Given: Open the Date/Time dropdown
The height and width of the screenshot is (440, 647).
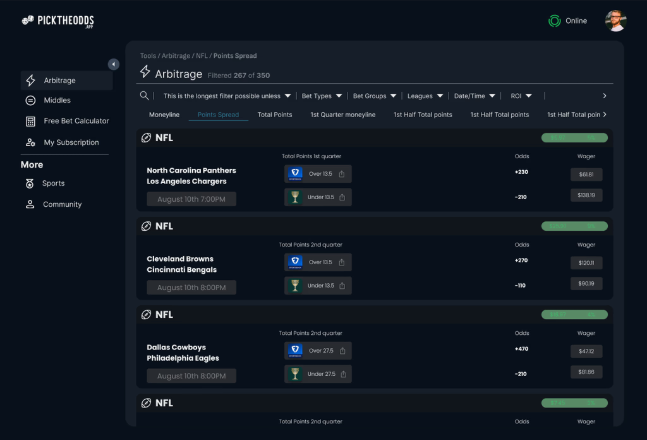Looking at the screenshot, I should (475, 96).
